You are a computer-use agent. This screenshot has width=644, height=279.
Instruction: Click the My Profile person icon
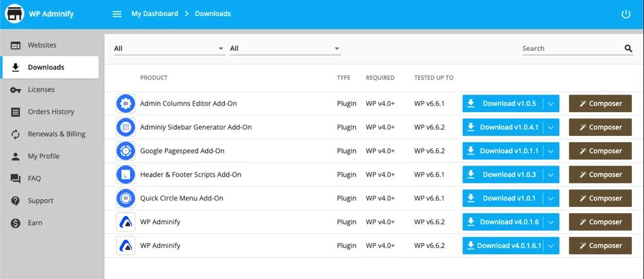tap(15, 156)
